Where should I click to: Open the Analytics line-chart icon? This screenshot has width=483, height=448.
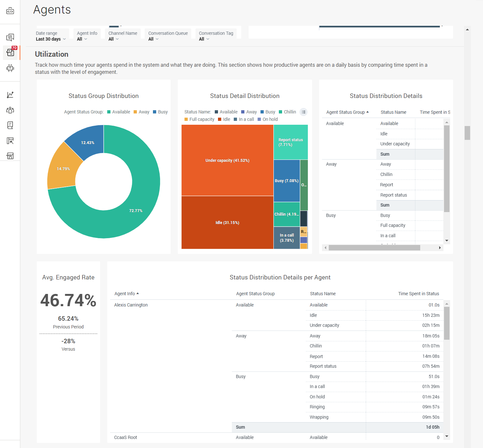coord(10,95)
